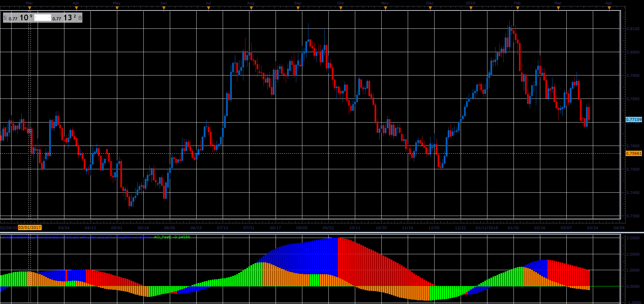Screen dimensions: 644x304
Task: Click the Jun month marker triangle
Action: pos(164,8)
